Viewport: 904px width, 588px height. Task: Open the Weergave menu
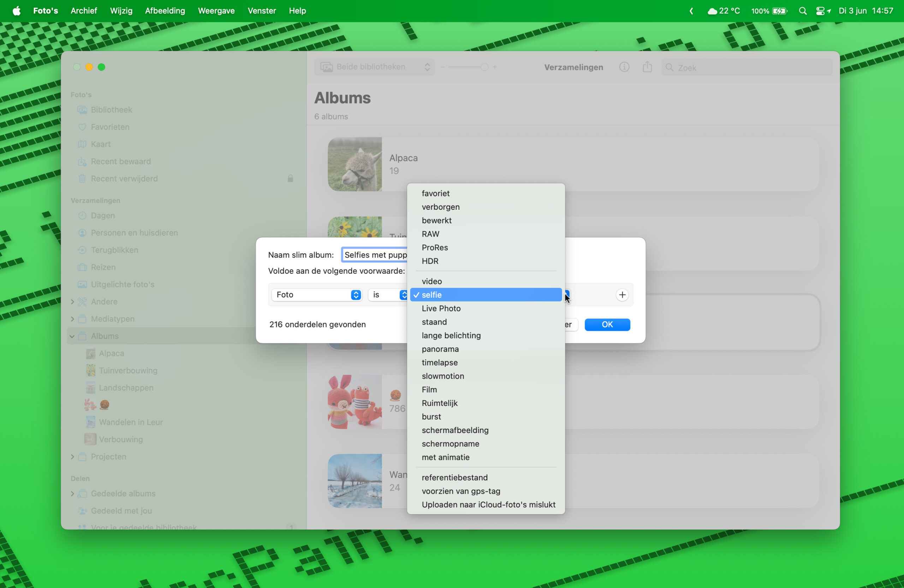click(216, 11)
